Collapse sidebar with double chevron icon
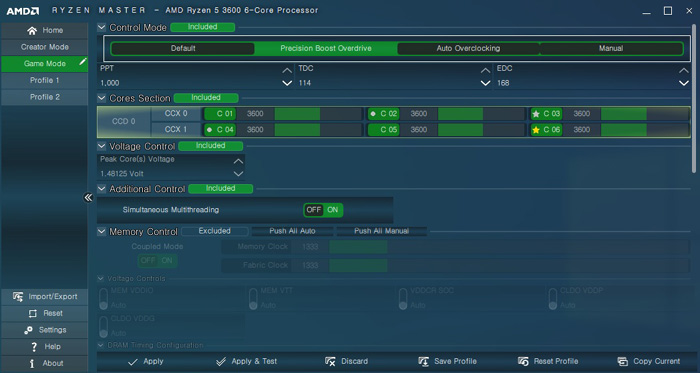The width and height of the screenshot is (700, 373). 88,198
